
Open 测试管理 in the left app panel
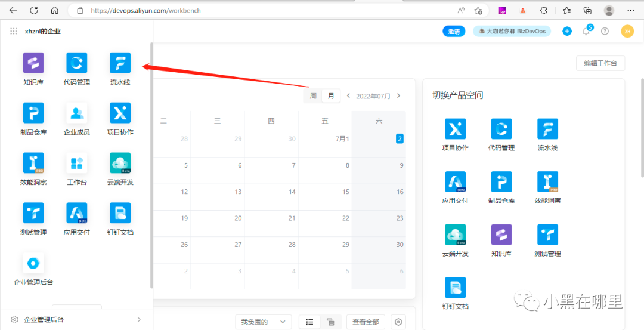click(33, 219)
